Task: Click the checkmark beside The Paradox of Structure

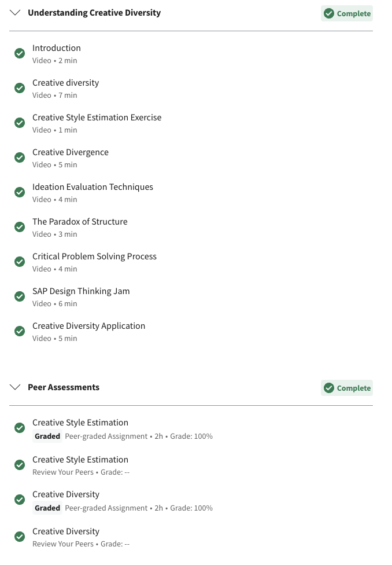Action: click(20, 227)
